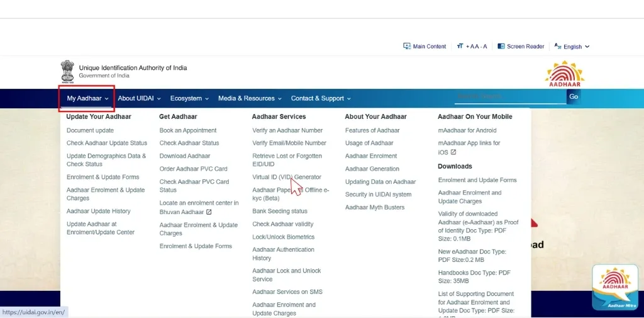Click the text size icon

tap(460, 47)
